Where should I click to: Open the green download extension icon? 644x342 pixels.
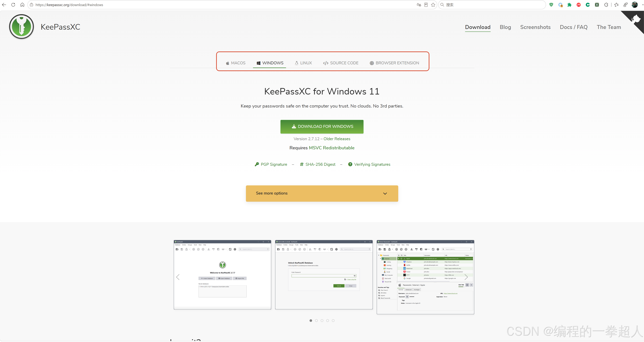pyautogui.click(x=597, y=5)
